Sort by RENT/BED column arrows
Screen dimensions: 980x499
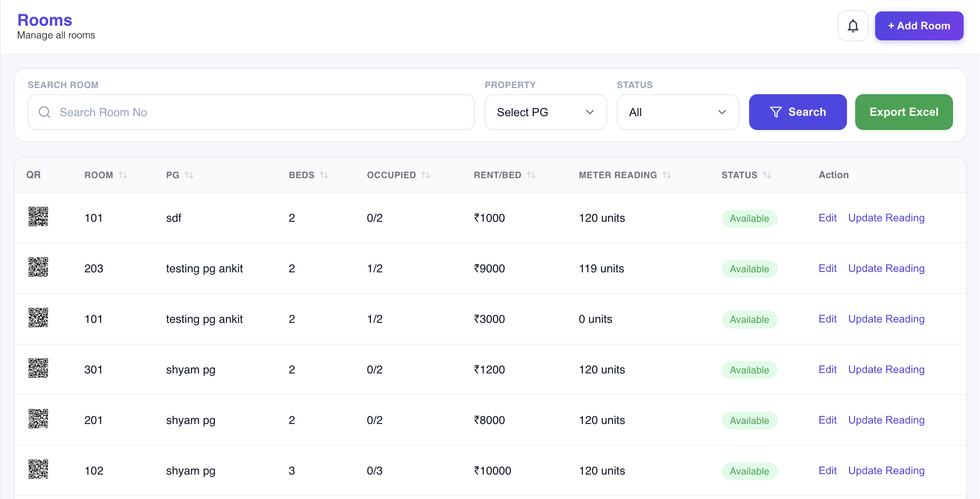pyautogui.click(x=531, y=175)
